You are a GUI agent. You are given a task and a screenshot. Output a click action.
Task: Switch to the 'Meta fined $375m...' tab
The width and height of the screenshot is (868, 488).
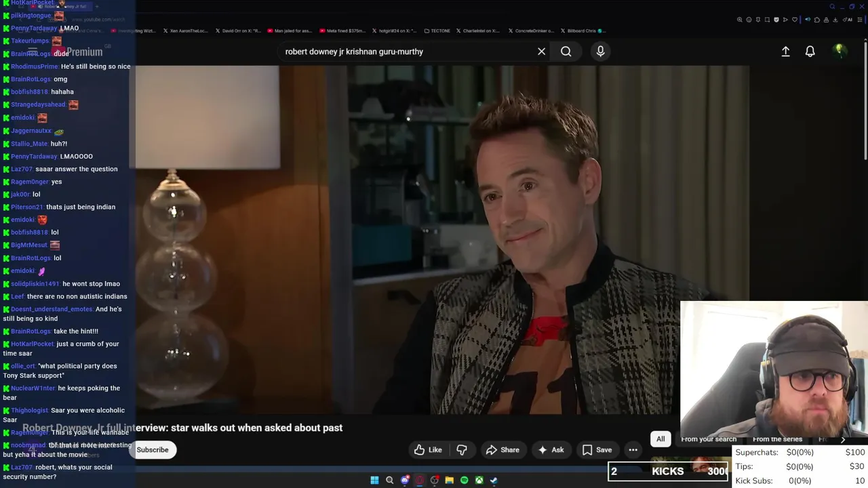(x=342, y=30)
